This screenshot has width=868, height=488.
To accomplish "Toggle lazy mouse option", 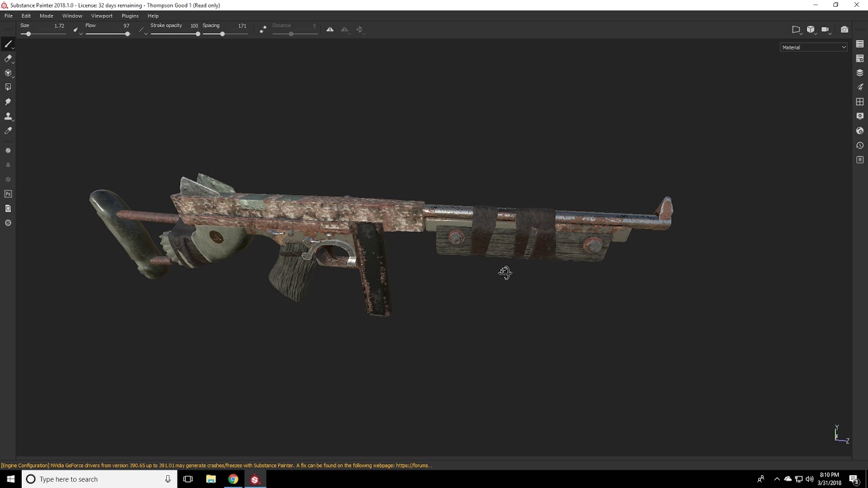I will click(263, 30).
